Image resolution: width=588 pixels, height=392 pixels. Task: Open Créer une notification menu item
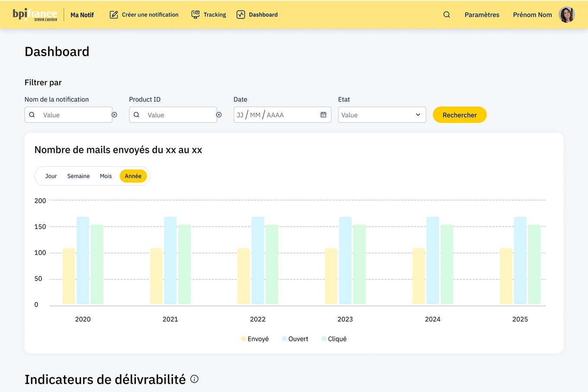pos(144,15)
